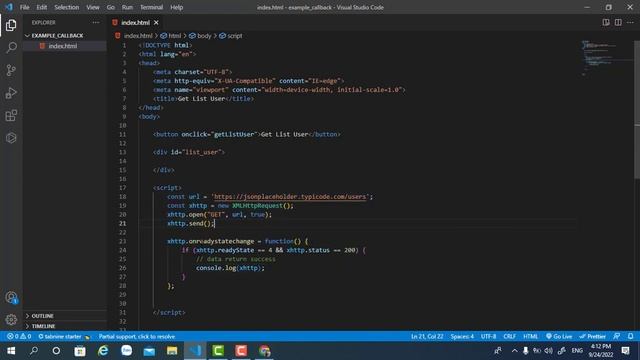
Task: Open the Run and Debug view
Action: 11,93
